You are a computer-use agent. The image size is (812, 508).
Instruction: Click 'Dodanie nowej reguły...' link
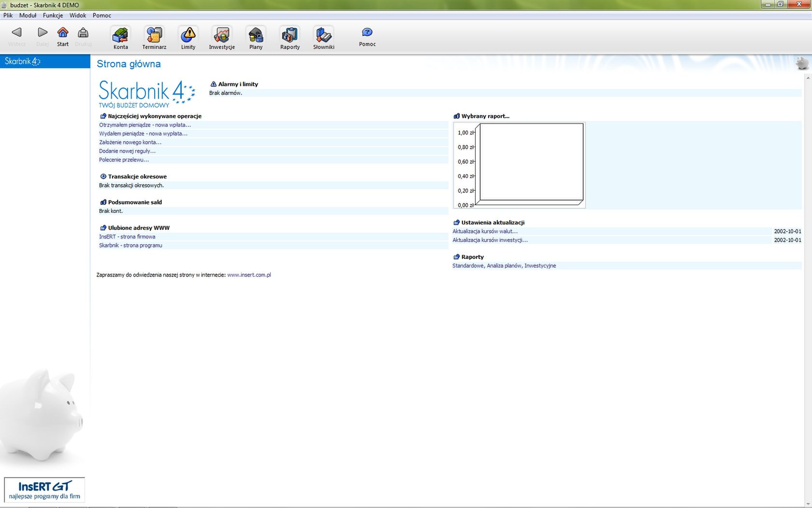(127, 151)
